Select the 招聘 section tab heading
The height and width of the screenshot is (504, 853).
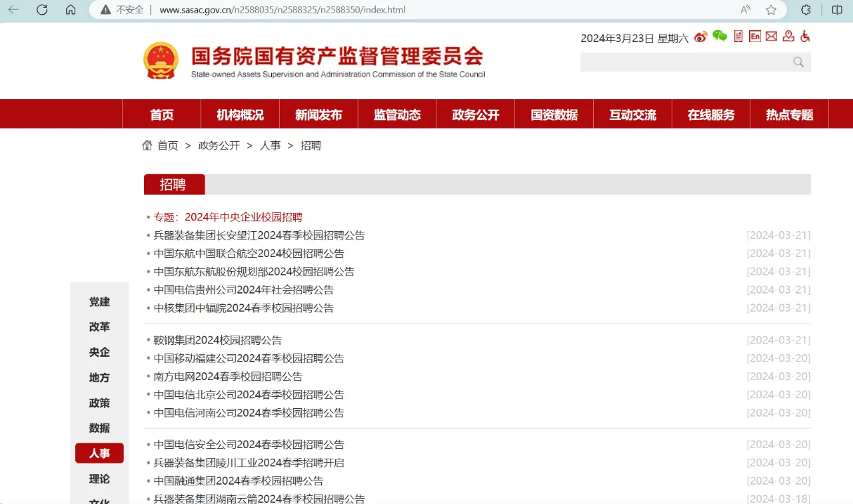[x=174, y=184]
